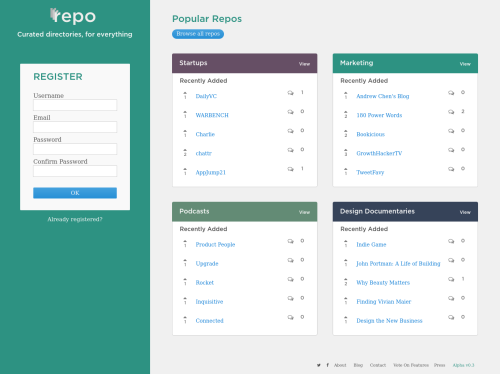View the Marketing repo
The width and height of the screenshot is (500, 374).
(465, 64)
